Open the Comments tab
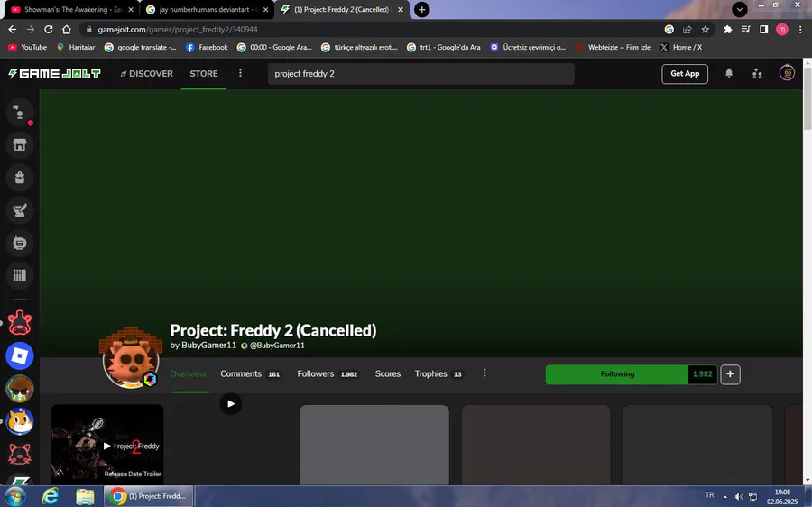This screenshot has width=812, height=507. (x=250, y=373)
